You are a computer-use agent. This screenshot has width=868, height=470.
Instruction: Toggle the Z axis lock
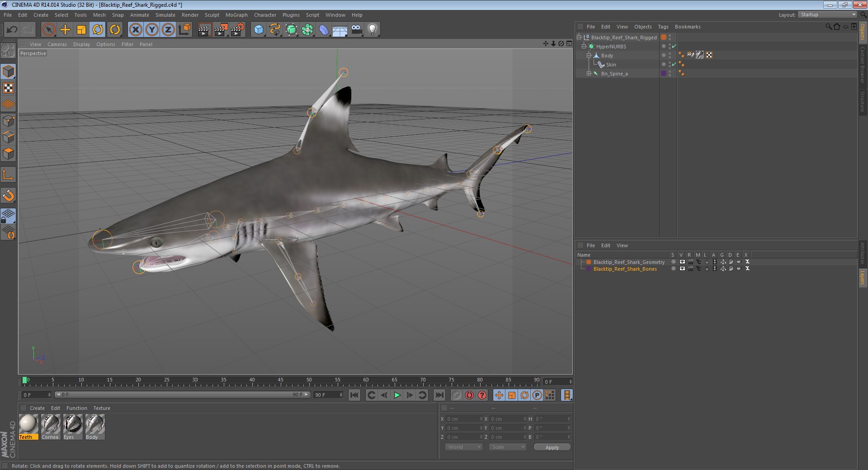click(x=168, y=30)
